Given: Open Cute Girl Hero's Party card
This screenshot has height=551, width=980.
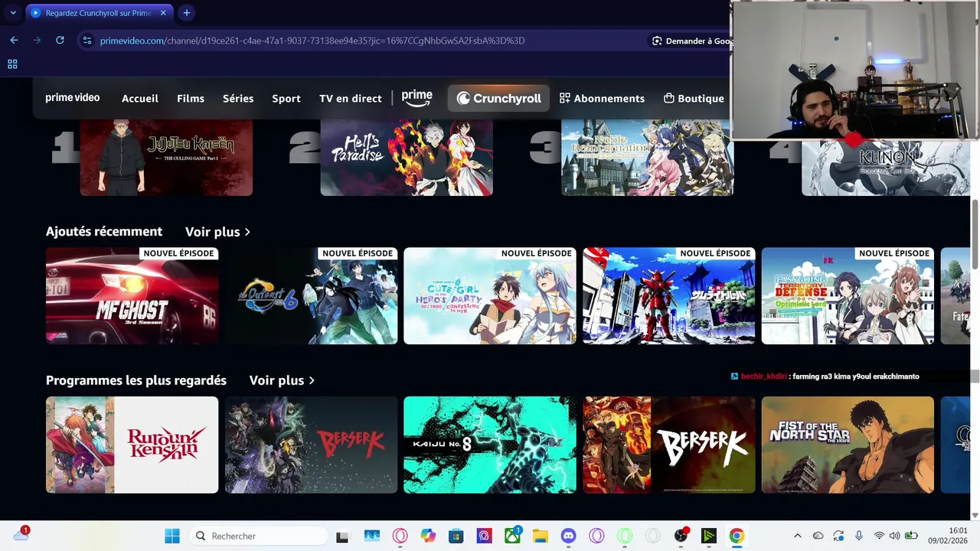Looking at the screenshot, I should (x=490, y=295).
